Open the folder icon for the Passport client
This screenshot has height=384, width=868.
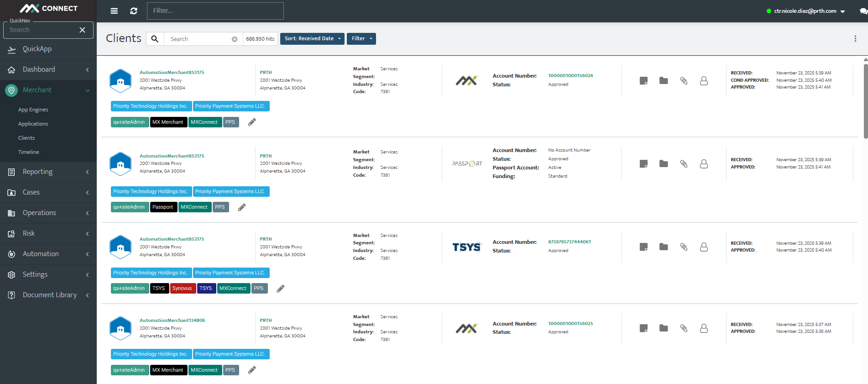pyautogui.click(x=664, y=163)
